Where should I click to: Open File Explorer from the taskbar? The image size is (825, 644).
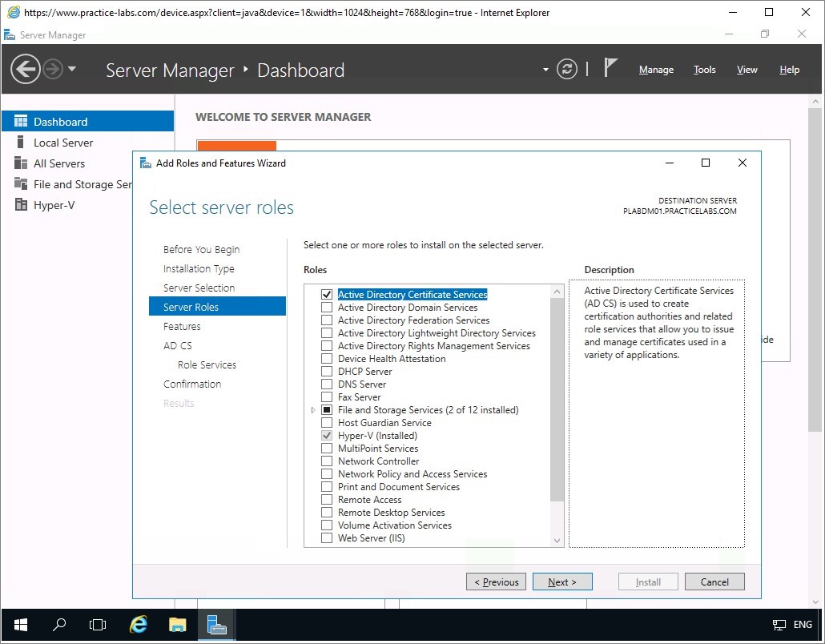tap(177, 625)
